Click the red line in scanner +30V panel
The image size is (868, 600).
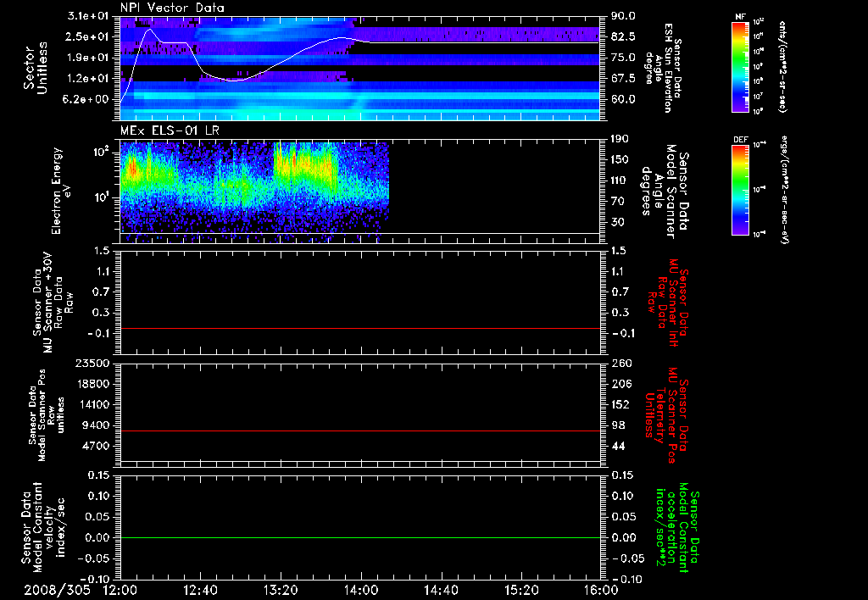click(359, 328)
